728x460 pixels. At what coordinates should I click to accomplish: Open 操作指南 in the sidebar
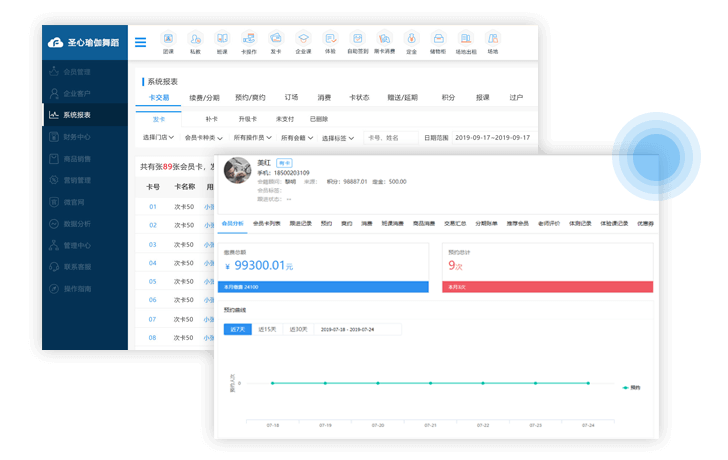pos(84,289)
